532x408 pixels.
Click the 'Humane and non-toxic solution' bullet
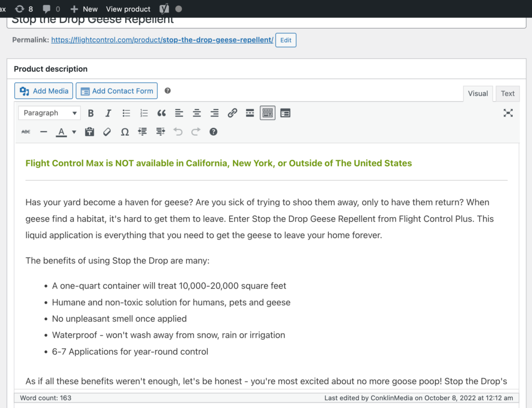click(171, 302)
